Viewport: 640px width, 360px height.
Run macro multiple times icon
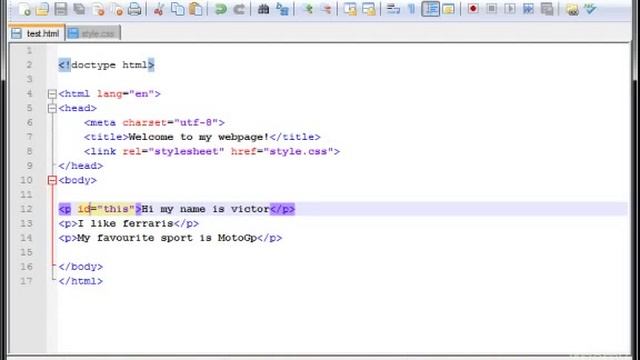click(x=528, y=9)
